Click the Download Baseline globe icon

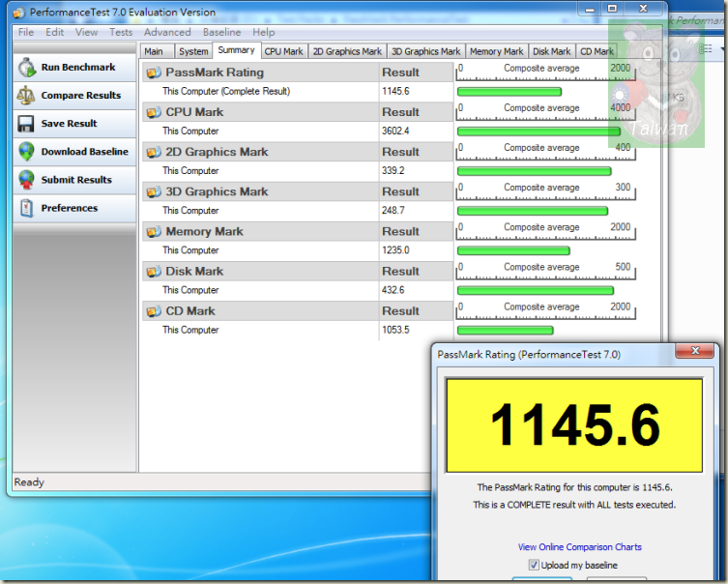pos(26,152)
